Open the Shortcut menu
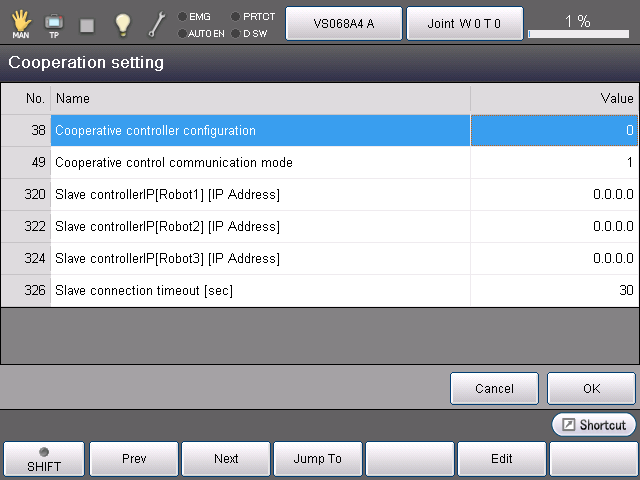The image size is (640, 480). point(594,425)
